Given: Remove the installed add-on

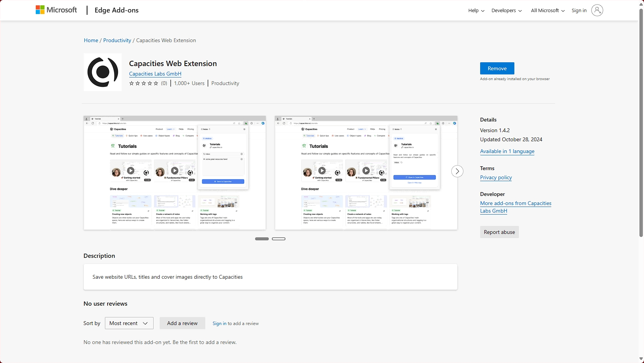Looking at the screenshot, I should [x=497, y=68].
